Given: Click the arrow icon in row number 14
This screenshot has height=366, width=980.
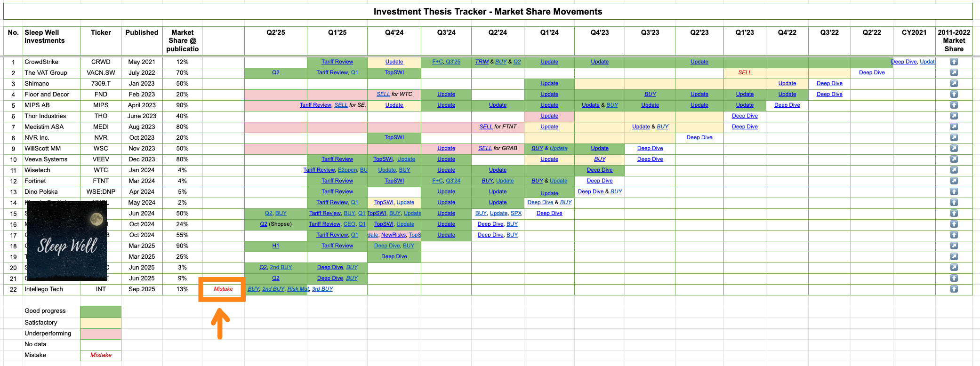Looking at the screenshot, I should (954, 202).
